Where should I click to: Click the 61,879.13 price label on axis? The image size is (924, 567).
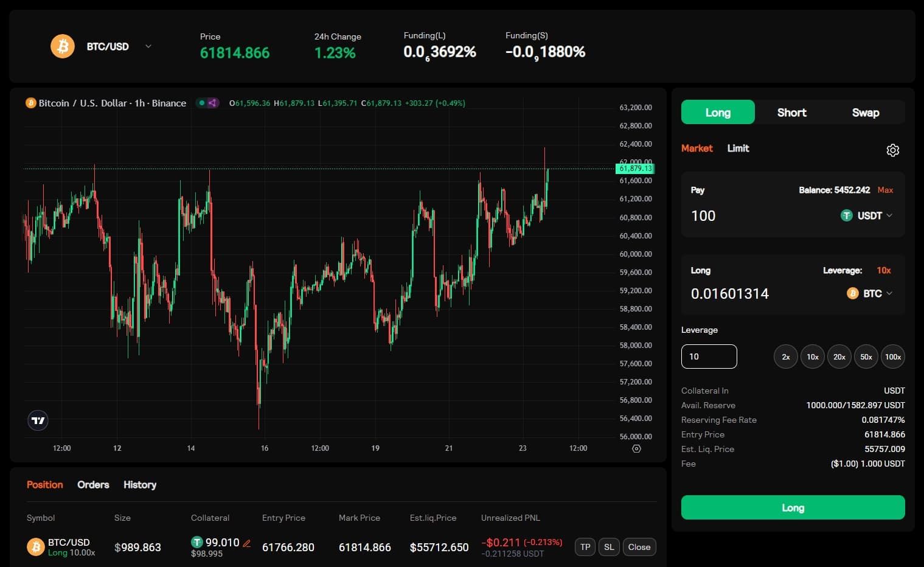click(635, 169)
